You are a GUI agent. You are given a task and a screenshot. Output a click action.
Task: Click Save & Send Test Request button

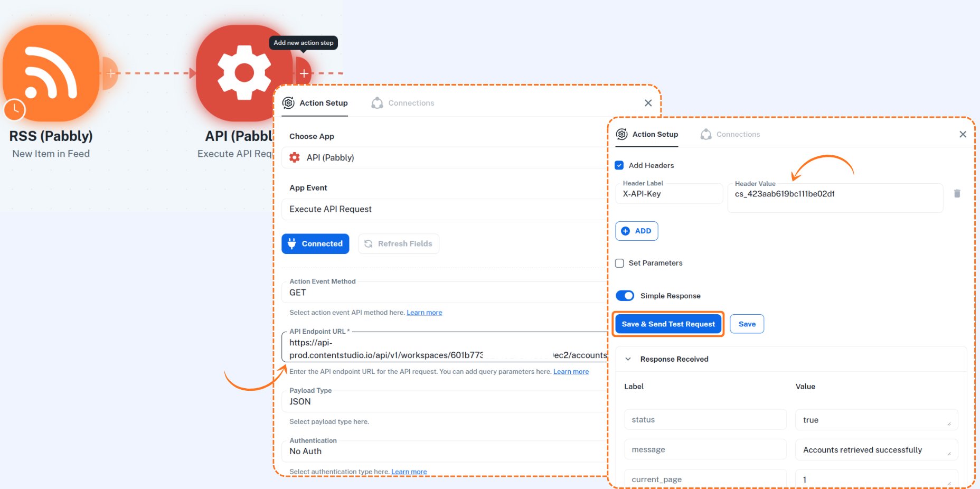668,324
